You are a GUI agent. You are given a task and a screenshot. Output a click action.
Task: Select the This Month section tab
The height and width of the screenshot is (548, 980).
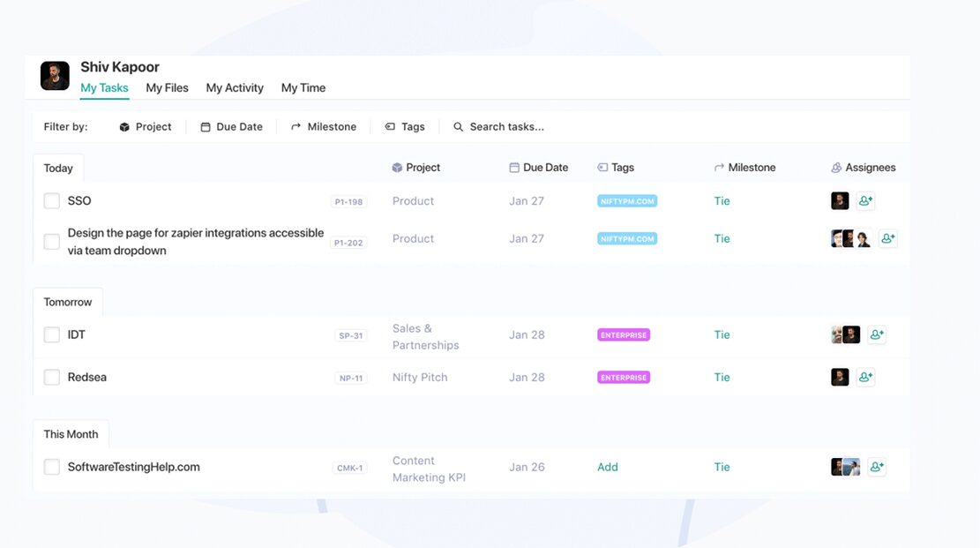pos(71,434)
